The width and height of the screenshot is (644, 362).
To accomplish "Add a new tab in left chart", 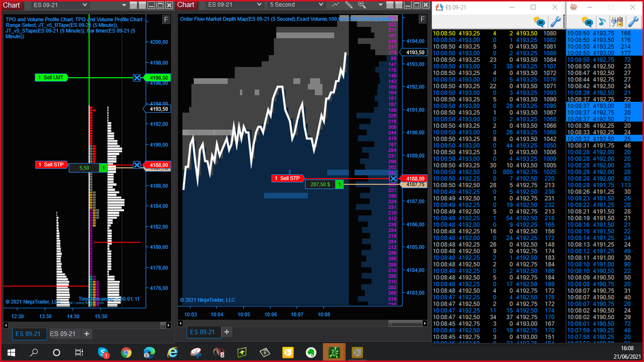I will (x=87, y=334).
